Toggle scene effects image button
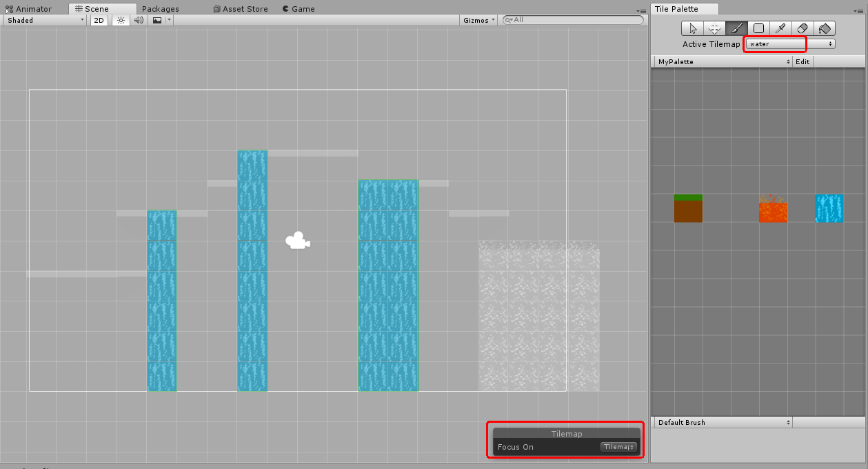Screen dimensions: 868x469 [x=157, y=20]
